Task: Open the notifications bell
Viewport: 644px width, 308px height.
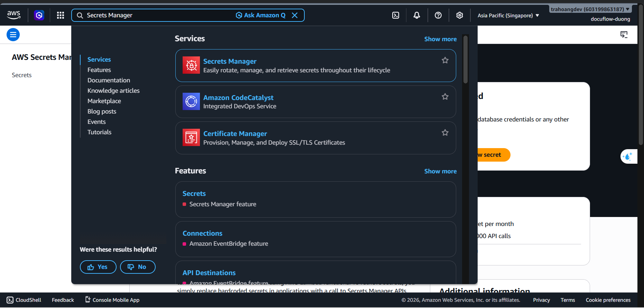Action: coord(417,15)
